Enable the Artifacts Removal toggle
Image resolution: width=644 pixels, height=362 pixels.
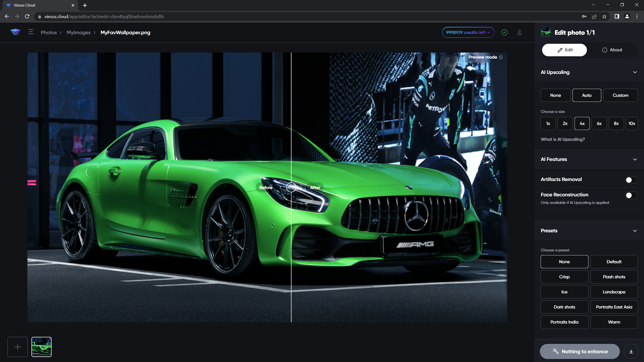(631, 180)
